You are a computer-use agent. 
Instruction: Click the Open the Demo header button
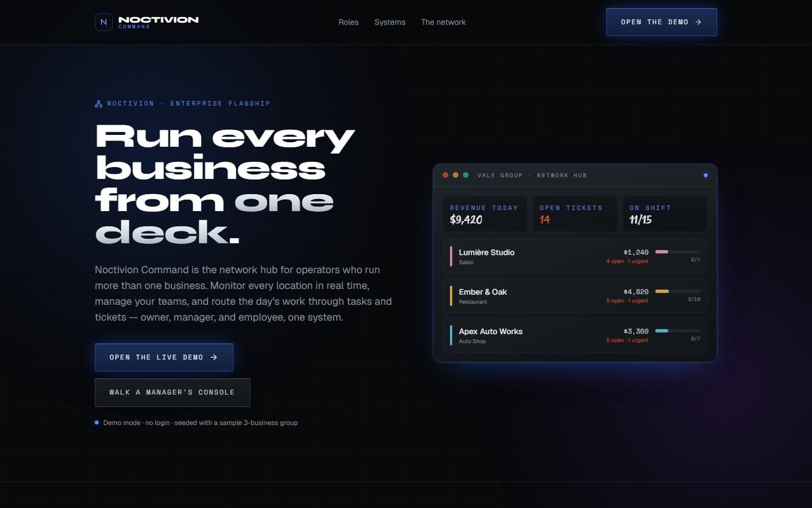(x=661, y=22)
